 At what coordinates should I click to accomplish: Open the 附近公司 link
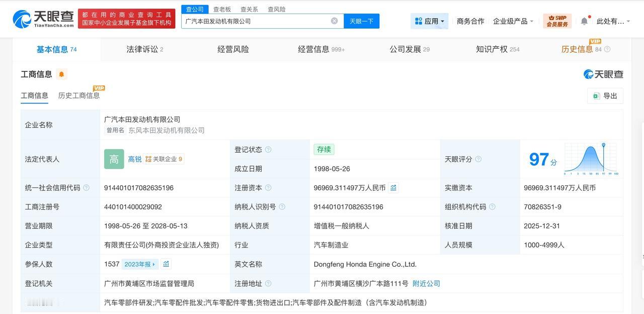pyautogui.click(x=426, y=283)
